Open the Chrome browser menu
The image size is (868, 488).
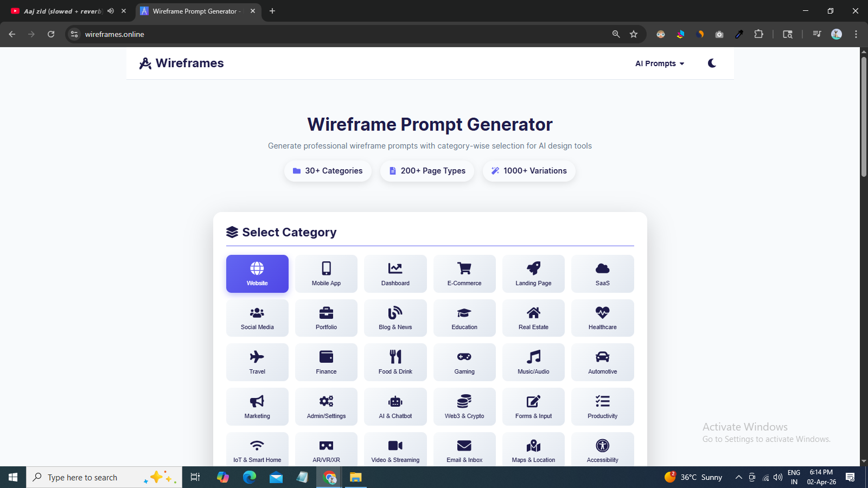pos(856,34)
